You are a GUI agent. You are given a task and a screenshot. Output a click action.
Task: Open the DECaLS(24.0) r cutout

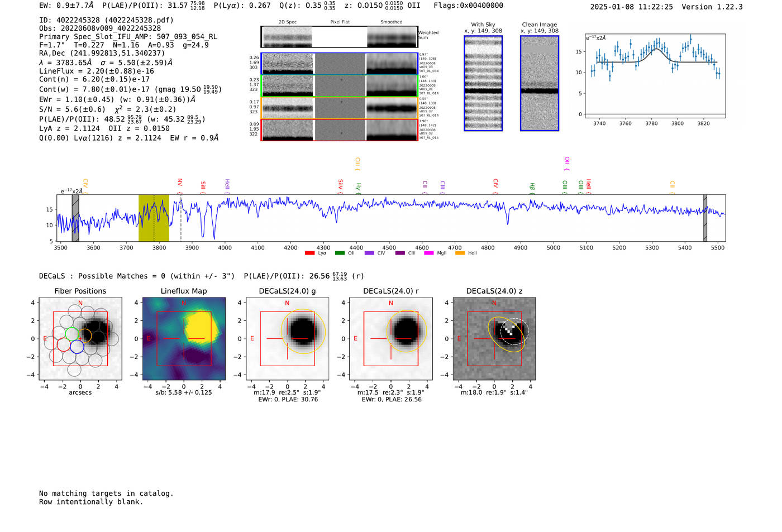click(390, 338)
